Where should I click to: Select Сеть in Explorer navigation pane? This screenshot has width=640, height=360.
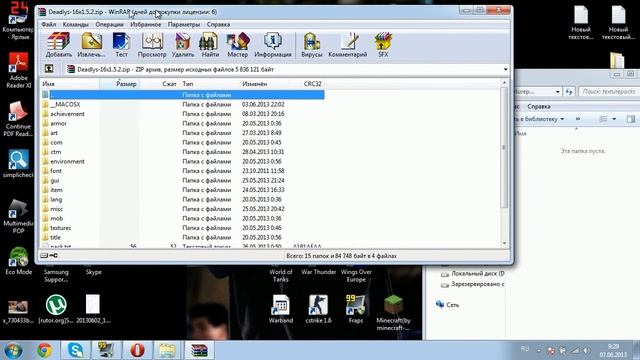448,304
